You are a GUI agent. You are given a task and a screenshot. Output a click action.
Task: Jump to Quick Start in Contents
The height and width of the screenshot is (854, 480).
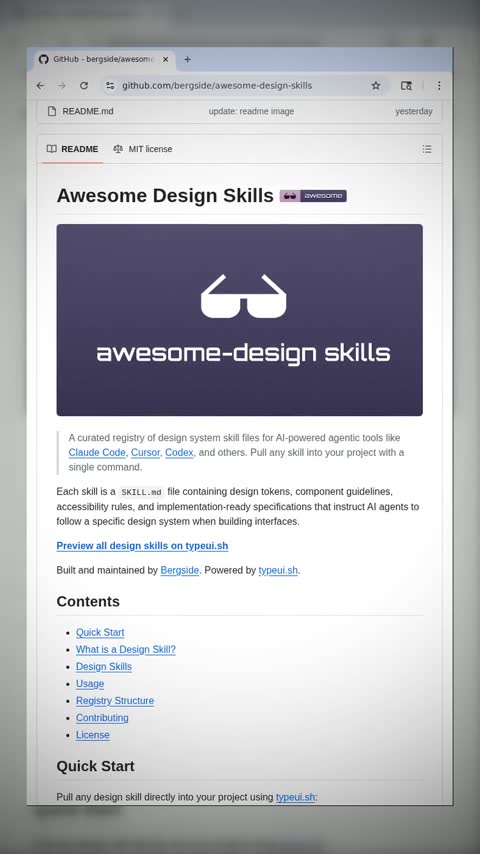click(x=100, y=632)
